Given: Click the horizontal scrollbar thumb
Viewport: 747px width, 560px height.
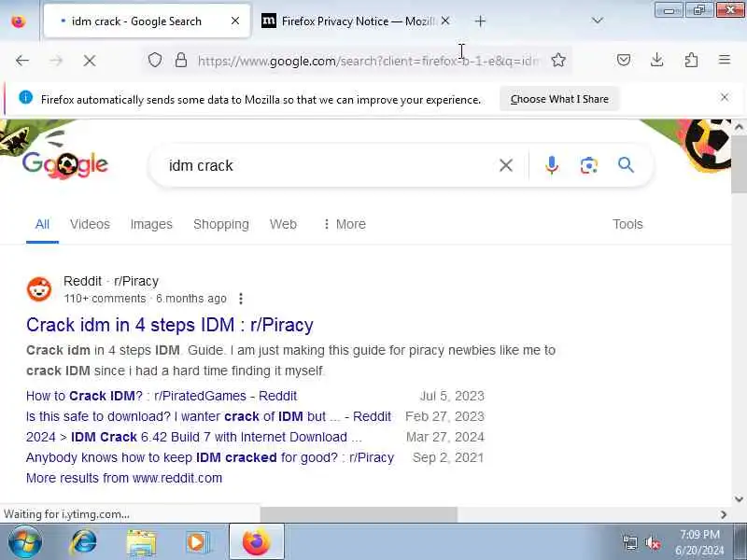Looking at the screenshot, I should 359,514.
